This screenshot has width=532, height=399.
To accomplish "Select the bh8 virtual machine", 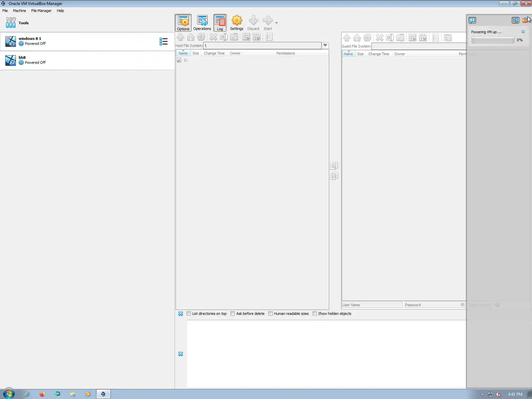I will [87, 61].
